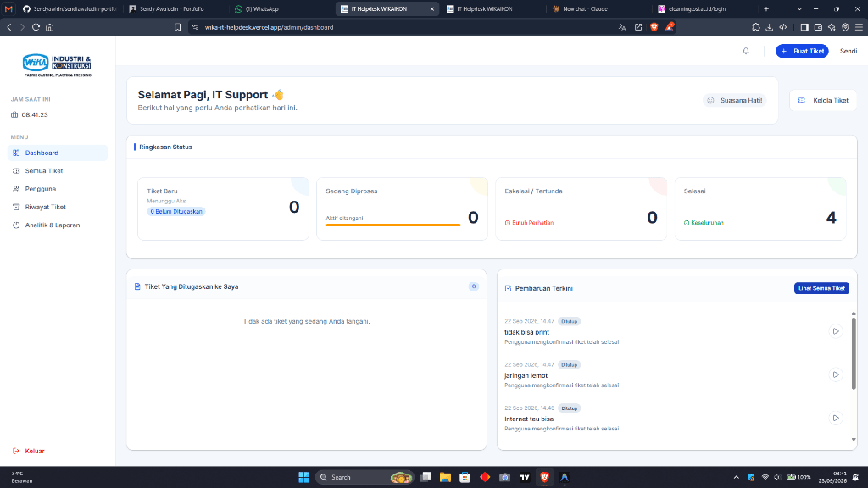Open File Explorer from taskbar
Image resolution: width=868 pixels, height=488 pixels.
(x=445, y=477)
